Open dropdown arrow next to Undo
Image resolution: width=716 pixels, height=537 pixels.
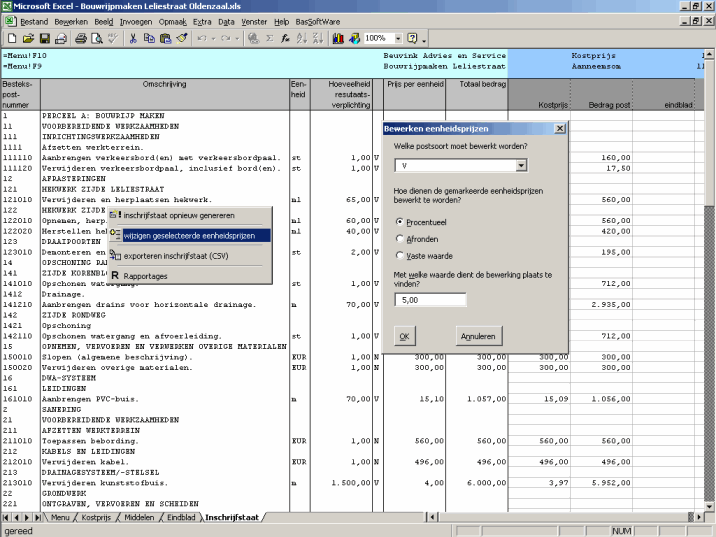[215, 38]
